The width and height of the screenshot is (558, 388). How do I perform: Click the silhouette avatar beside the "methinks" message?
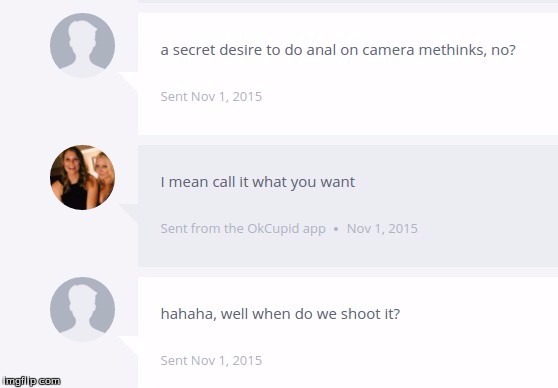[x=82, y=46]
